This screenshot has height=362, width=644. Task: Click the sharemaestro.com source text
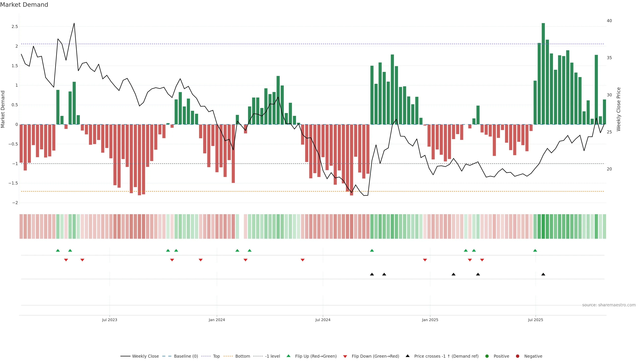coord(609,305)
